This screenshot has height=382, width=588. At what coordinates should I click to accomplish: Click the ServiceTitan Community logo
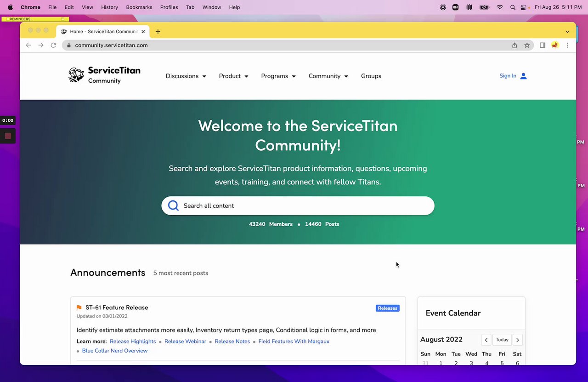click(x=104, y=75)
